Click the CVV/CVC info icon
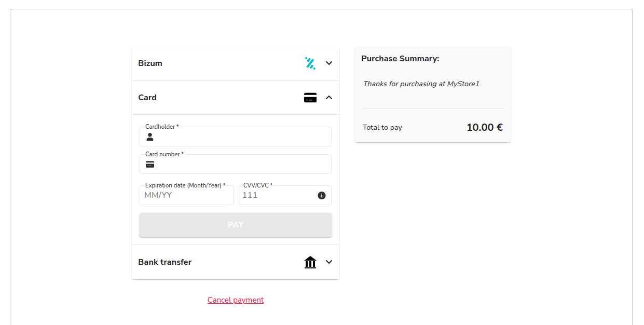Screen dimensions: 644x325 click(x=322, y=196)
